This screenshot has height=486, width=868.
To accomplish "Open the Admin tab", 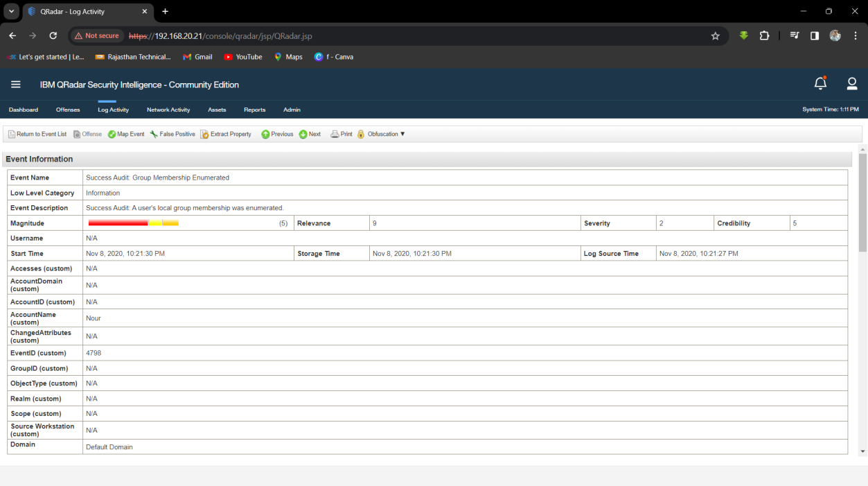I will 292,110.
